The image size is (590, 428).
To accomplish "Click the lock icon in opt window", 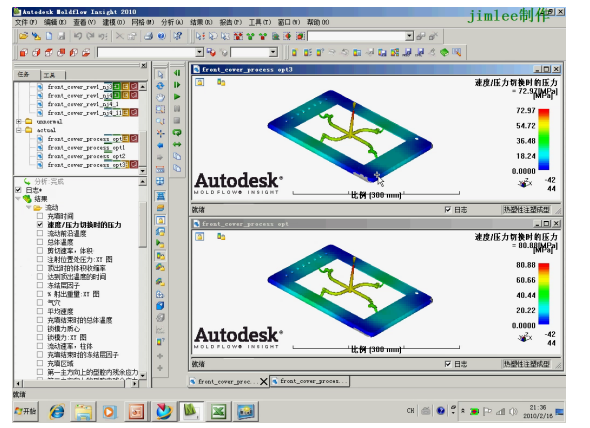I will 200,236.
